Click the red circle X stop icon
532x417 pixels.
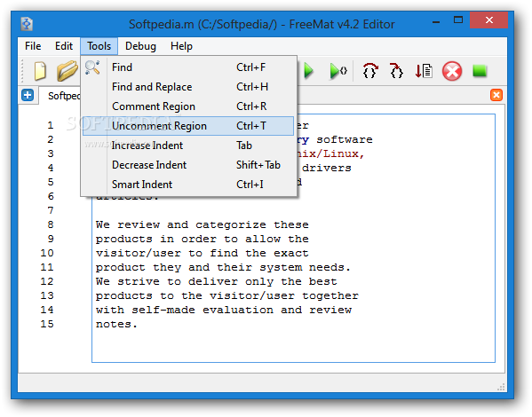tap(452, 71)
